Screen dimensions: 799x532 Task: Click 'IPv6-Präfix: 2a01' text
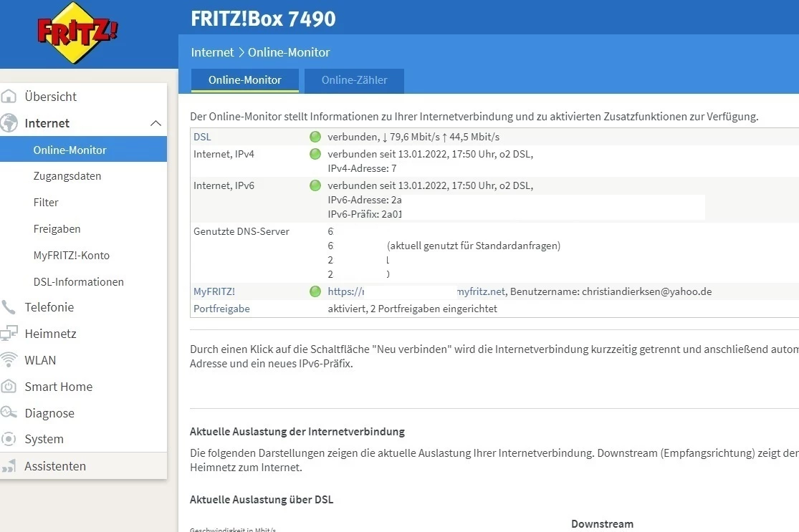[x=365, y=214]
